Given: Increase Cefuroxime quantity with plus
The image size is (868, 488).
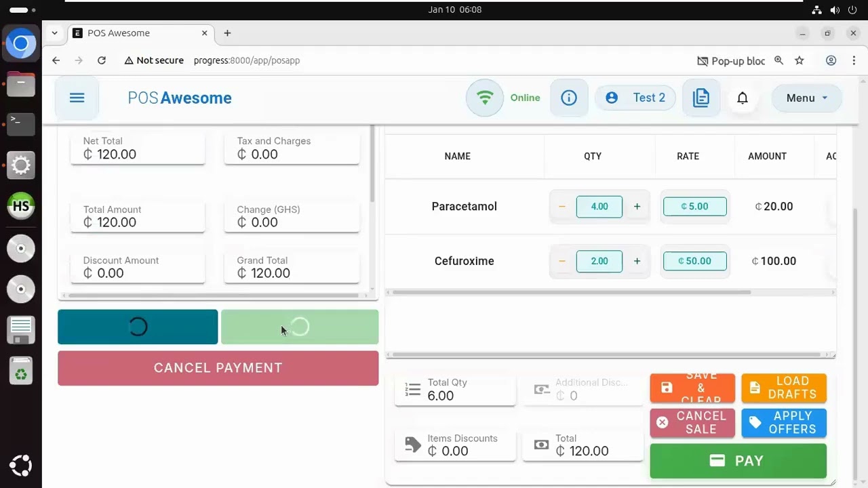Looking at the screenshot, I should [637, 261].
